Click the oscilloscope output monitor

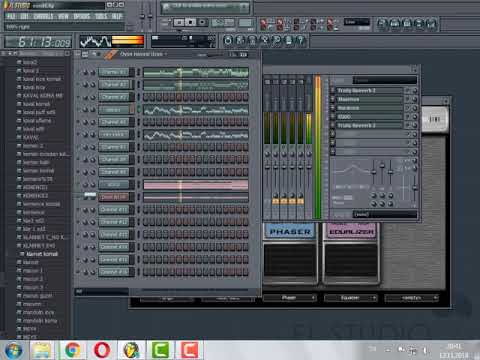95,42
